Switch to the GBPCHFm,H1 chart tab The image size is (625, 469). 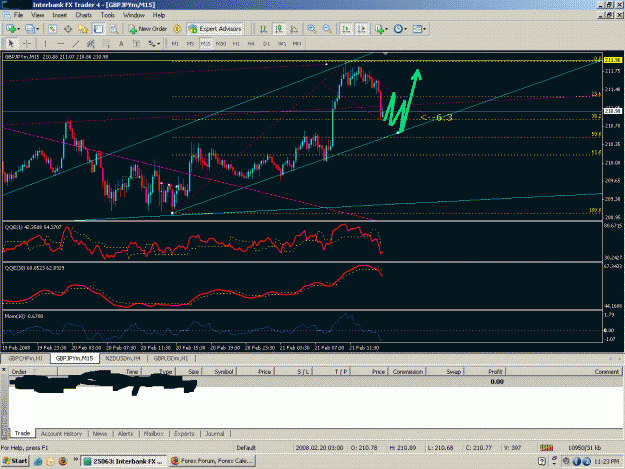click(x=26, y=358)
